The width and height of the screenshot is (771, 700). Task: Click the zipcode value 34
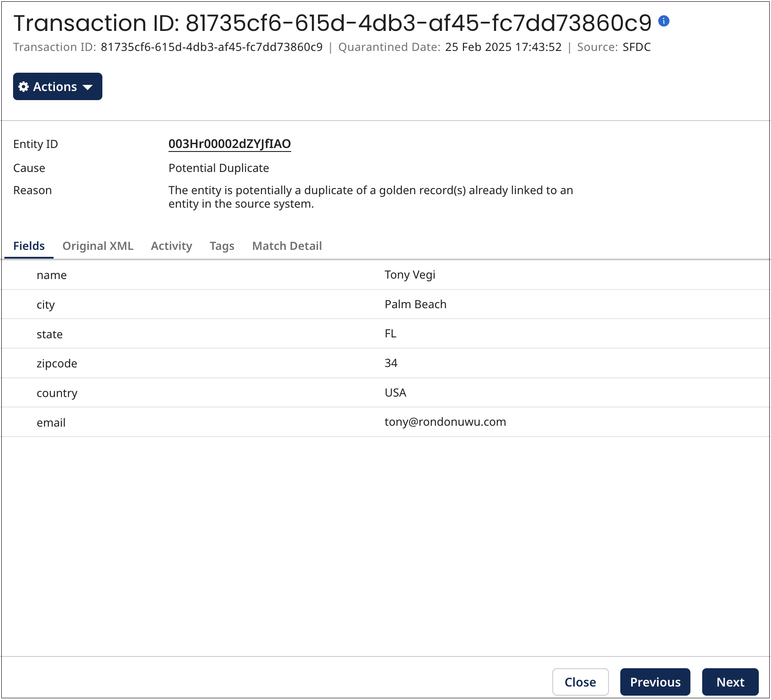tap(391, 363)
